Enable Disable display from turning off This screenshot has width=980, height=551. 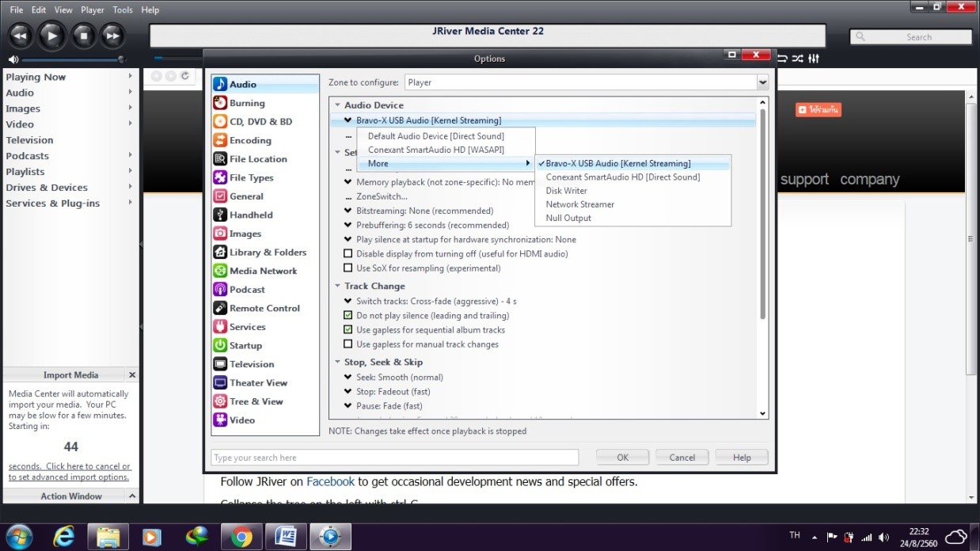pos(348,254)
